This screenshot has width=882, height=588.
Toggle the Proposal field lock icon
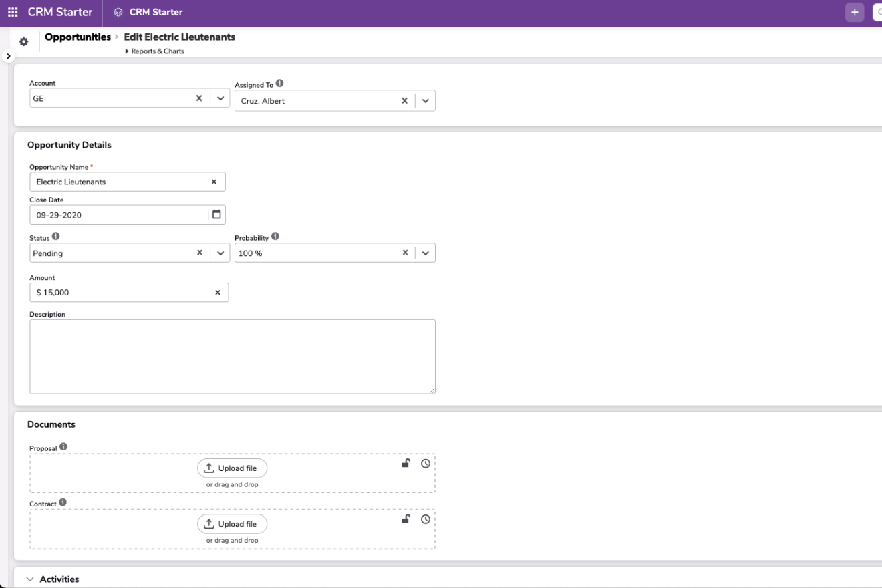(x=406, y=463)
